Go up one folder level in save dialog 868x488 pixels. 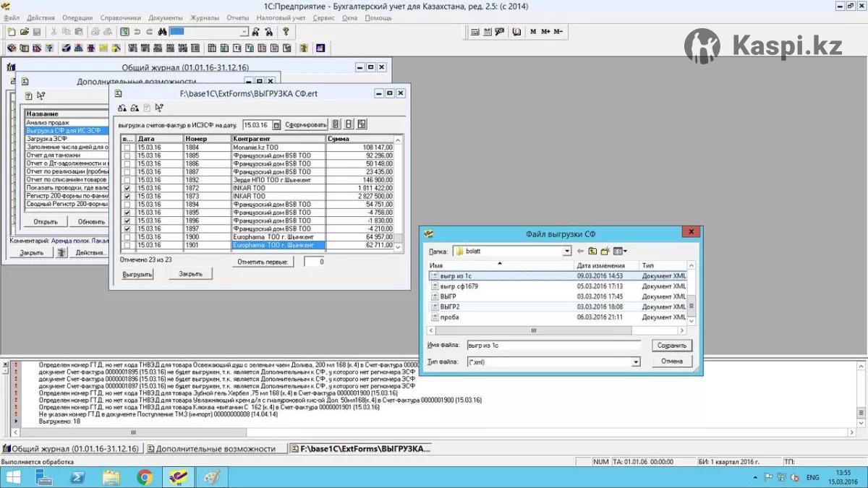pyautogui.click(x=592, y=251)
